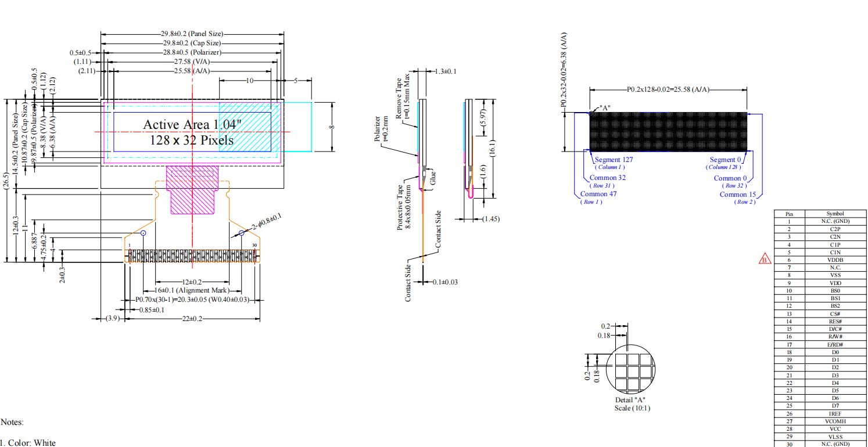Select the "Segment 127" label

[614, 160]
